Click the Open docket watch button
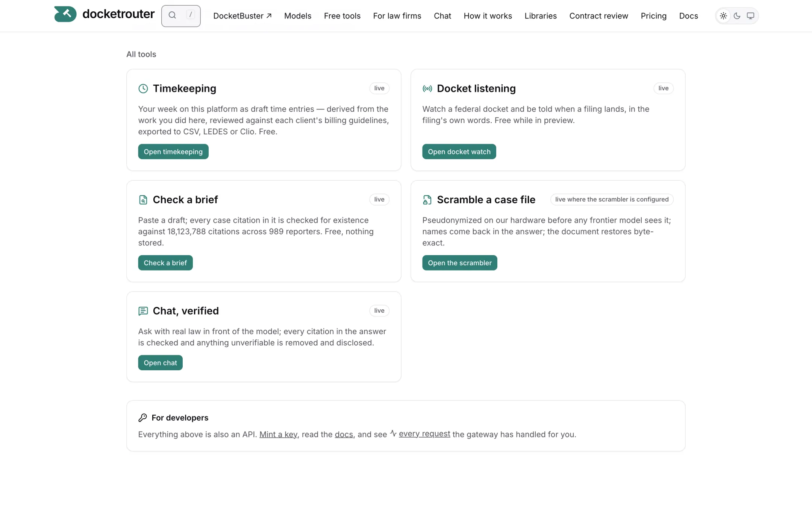Screen dimensions: 812x508 459,152
